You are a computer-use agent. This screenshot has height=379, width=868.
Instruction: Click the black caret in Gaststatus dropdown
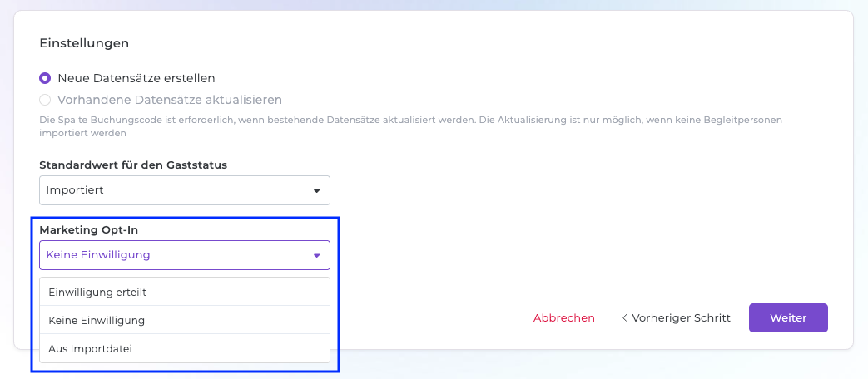coord(316,190)
